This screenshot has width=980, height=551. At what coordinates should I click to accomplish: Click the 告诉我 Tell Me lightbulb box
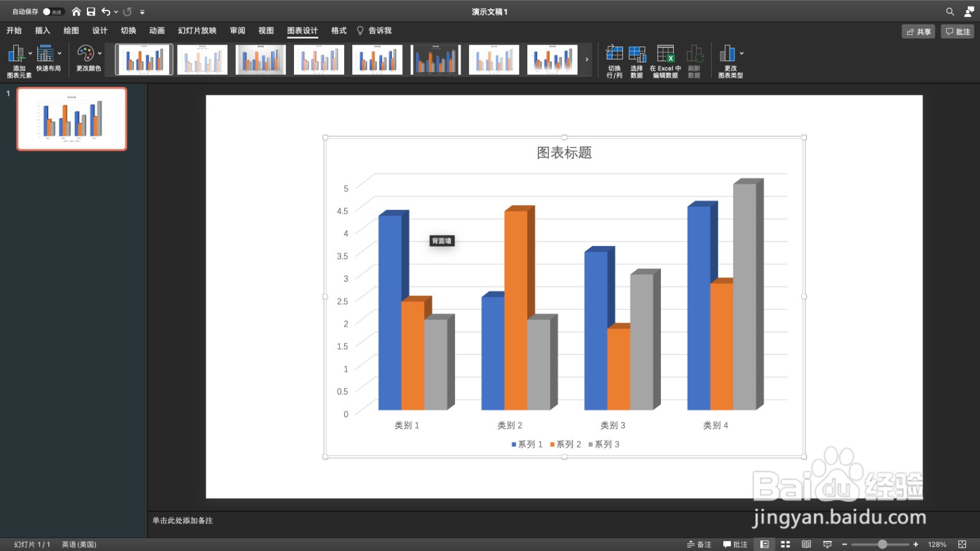(x=374, y=31)
